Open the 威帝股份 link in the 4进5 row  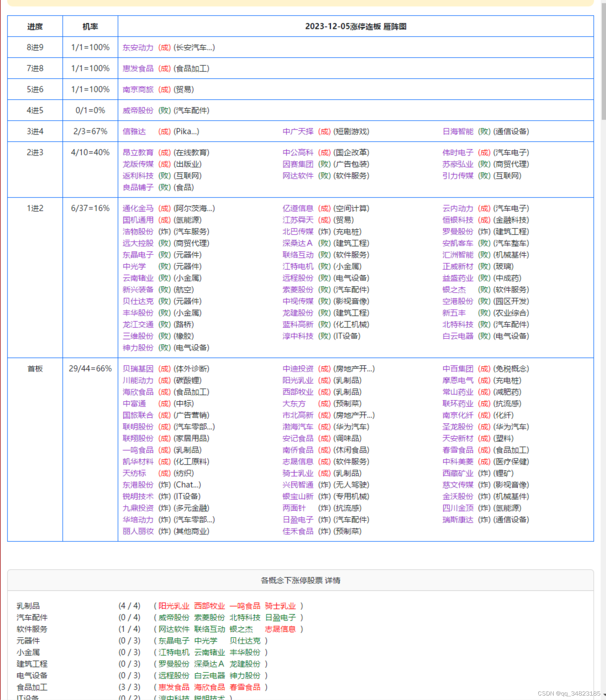coord(138,111)
